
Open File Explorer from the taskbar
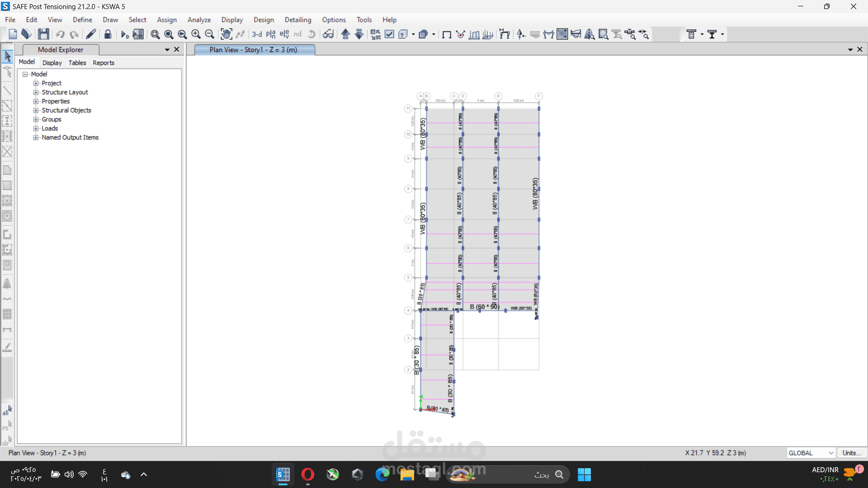[407, 474]
